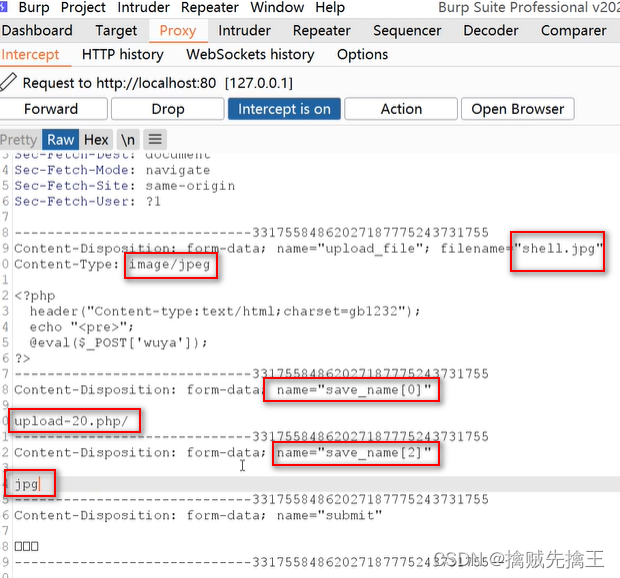The width and height of the screenshot is (620, 578).
Task: Click the filename "shell.jpg" value
Action: click(559, 249)
